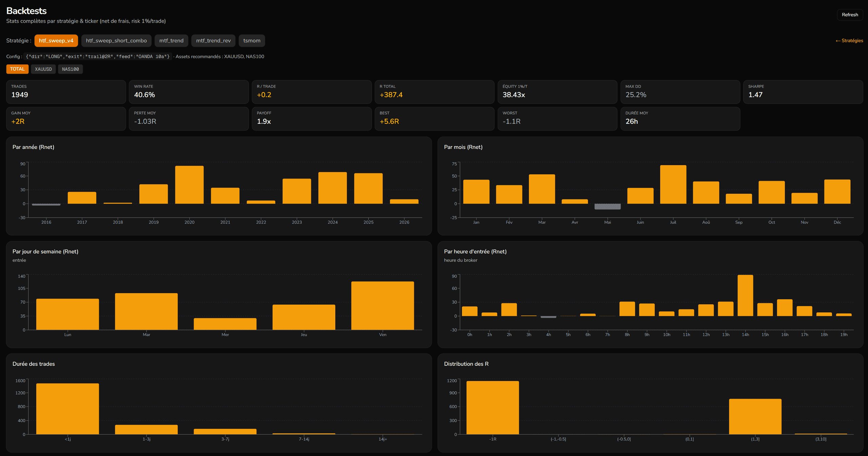Select the htf_sweep_v4 strategy
Image resolution: width=868 pixels, height=456 pixels.
(56, 41)
